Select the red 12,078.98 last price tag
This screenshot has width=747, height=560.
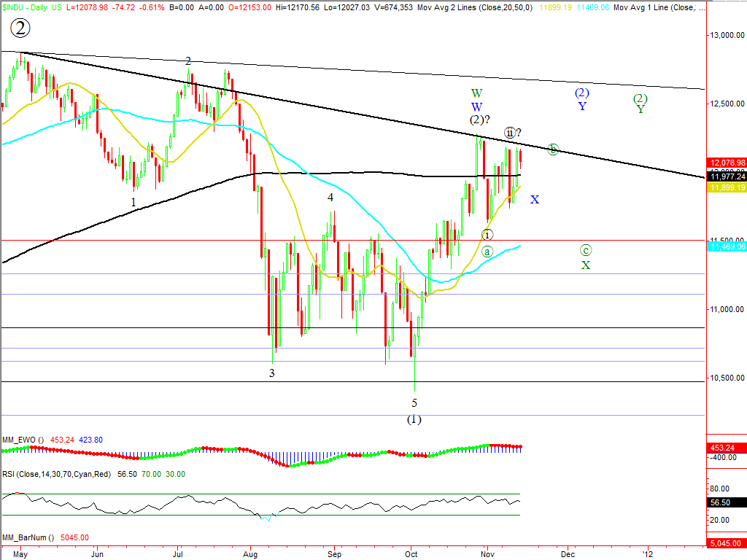click(727, 162)
